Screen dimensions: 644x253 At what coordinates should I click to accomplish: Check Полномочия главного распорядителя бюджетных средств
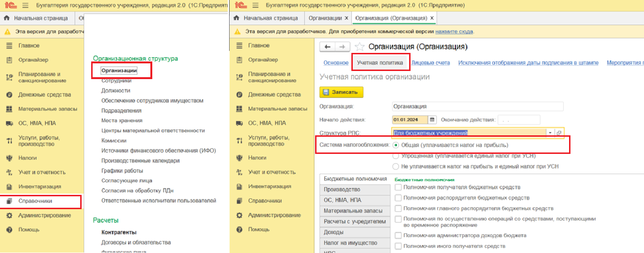tap(399, 208)
